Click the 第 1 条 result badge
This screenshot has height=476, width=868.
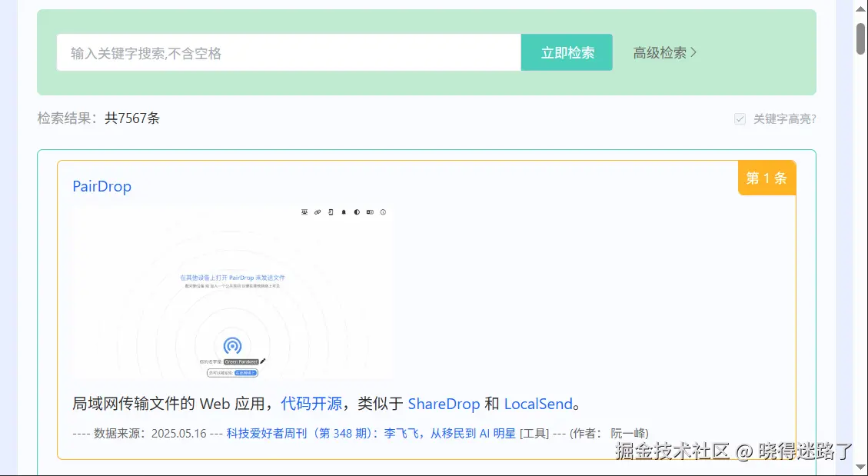767,178
